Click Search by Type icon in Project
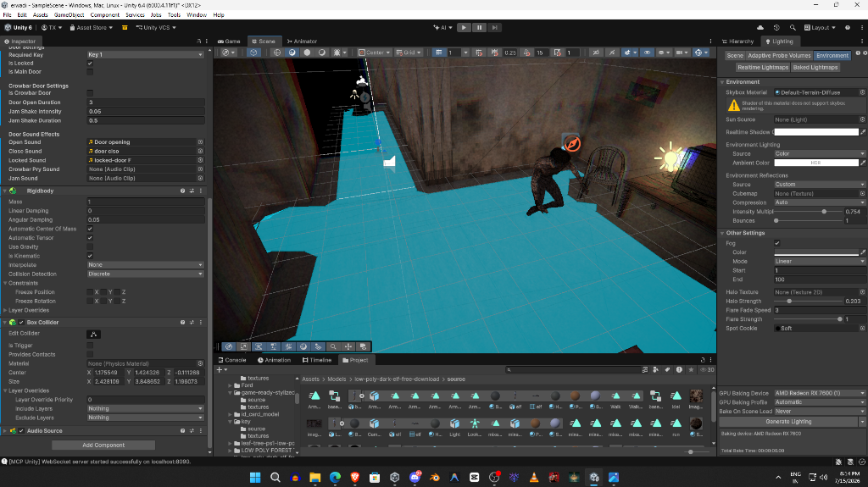868x487 pixels. click(x=656, y=369)
